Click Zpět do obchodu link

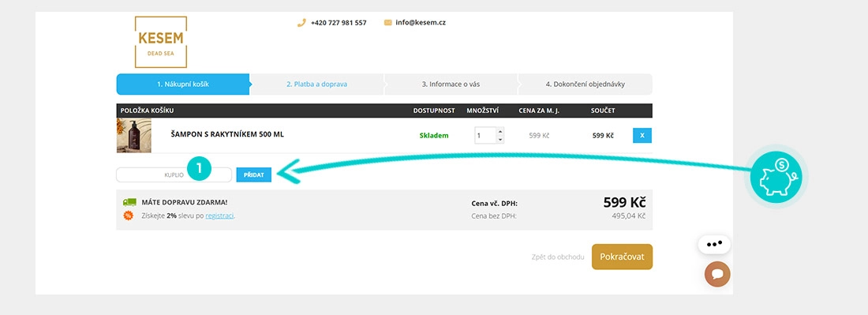[x=557, y=257]
